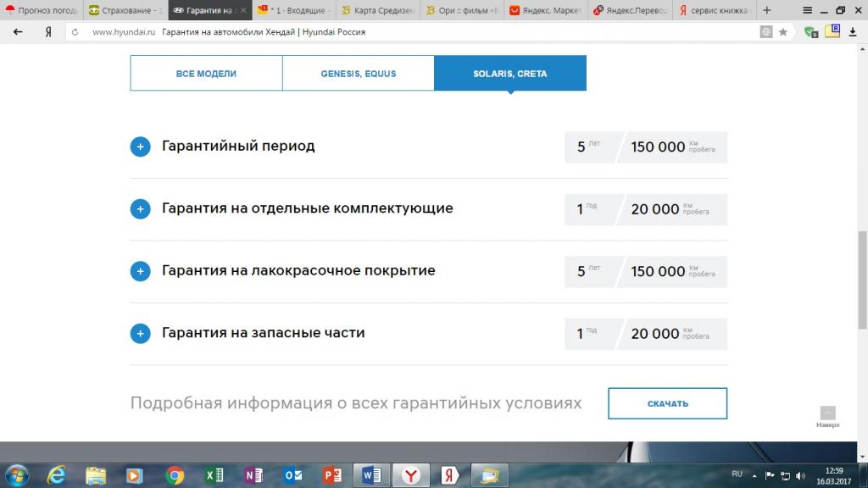Bookmark this page with the star icon
This screenshot has height=488, width=868.
[x=782, y=32]
